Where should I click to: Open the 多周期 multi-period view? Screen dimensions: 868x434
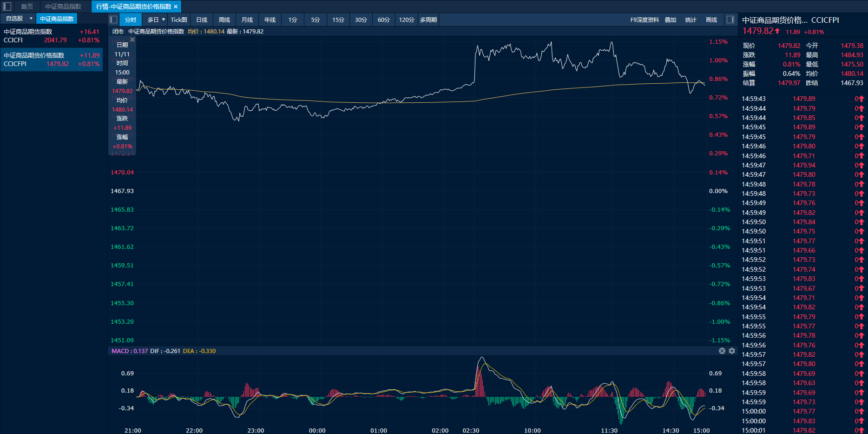coord(428,20)
